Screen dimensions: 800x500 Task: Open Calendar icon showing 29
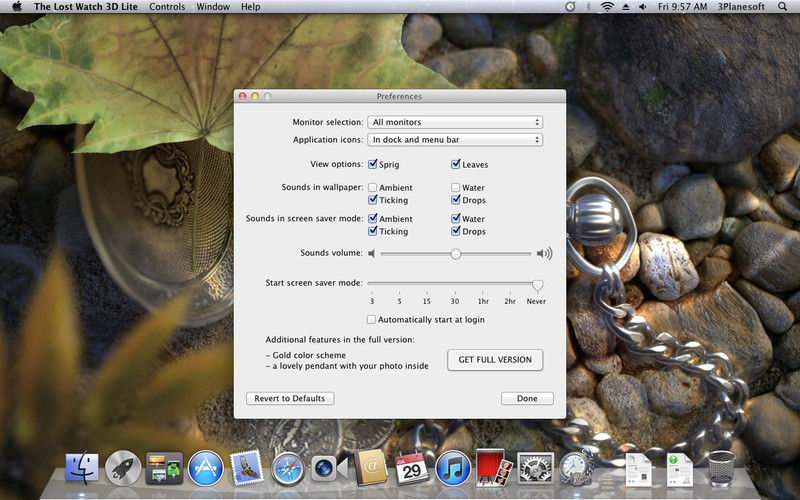(x=411, y=468)
